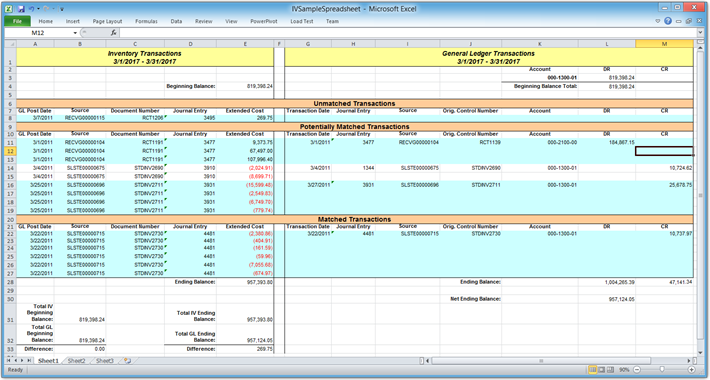Go to first sheet tab navigation arrow
The height and width of the screenshot is (380, 710).
(9, 361)
